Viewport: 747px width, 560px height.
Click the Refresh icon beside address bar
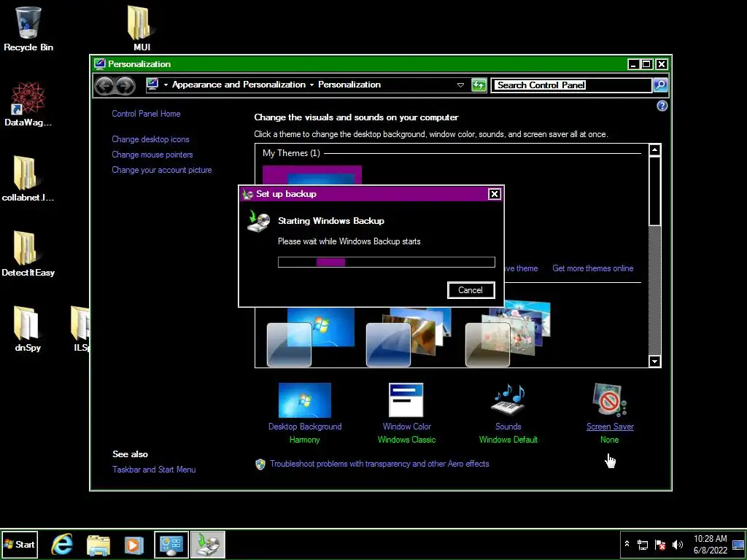pyautogui.click(x=479, y=85)
